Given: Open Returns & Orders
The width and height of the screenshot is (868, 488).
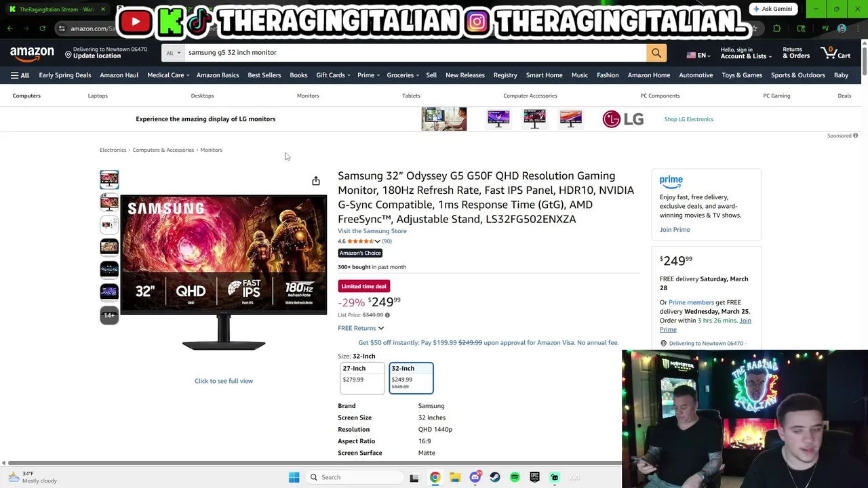Looking at the screenshot, I should click(x=796, y=53).
